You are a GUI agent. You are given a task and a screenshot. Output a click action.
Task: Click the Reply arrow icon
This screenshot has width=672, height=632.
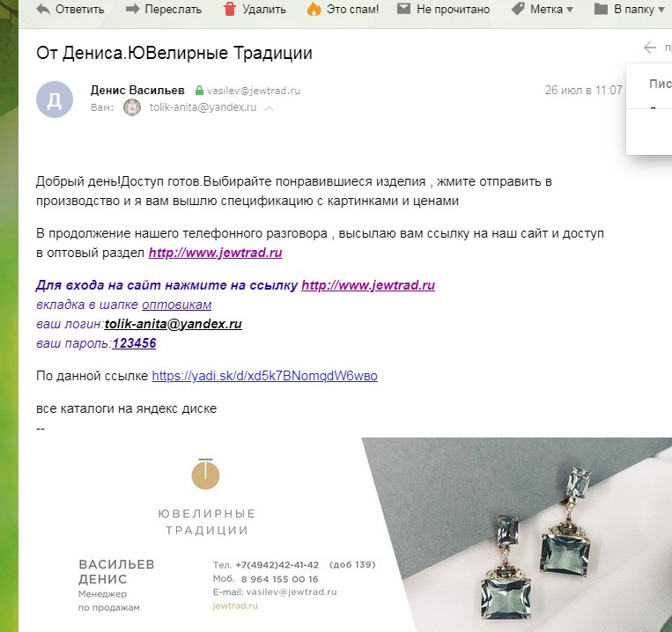43,9
